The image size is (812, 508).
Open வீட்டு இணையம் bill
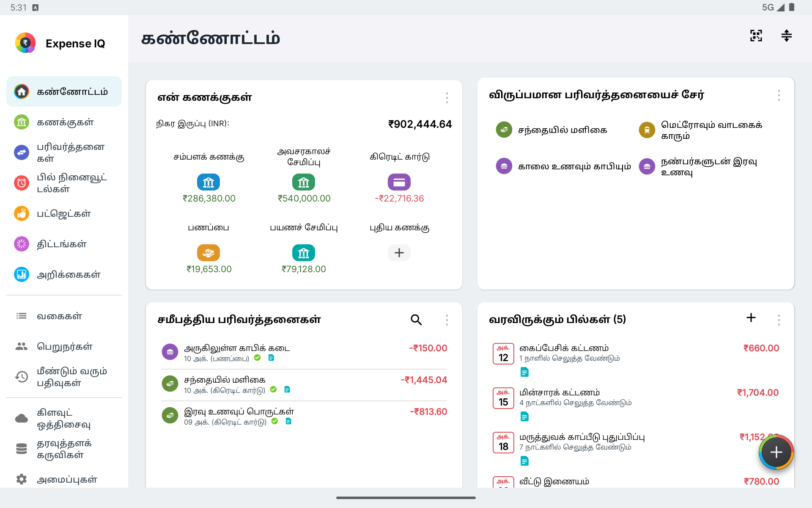(x=636, y=481)
